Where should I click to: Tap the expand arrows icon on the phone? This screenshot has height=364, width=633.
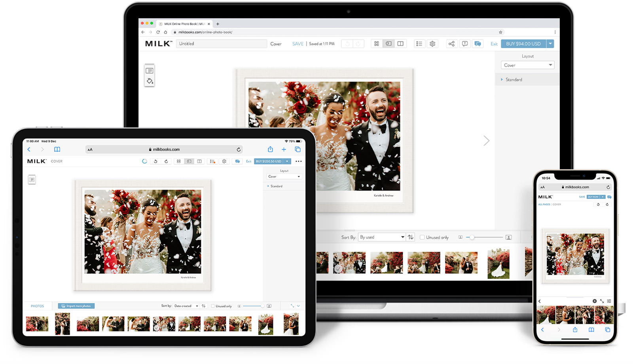pos(602,301)
